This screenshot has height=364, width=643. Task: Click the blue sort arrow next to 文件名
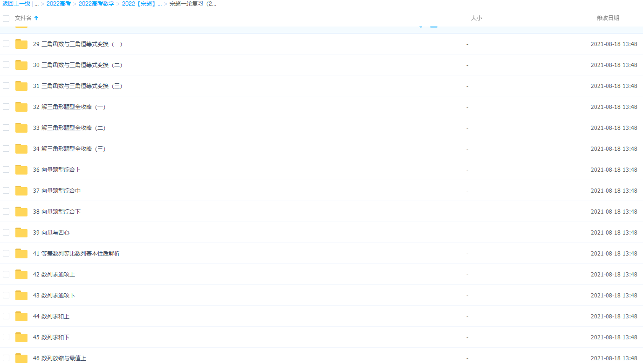click(x=36, y=18)
